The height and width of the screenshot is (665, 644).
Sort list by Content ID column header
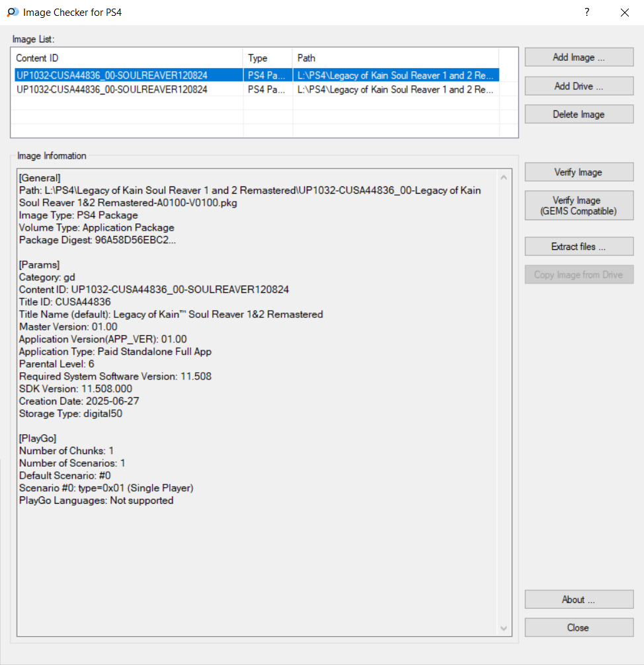127,58
